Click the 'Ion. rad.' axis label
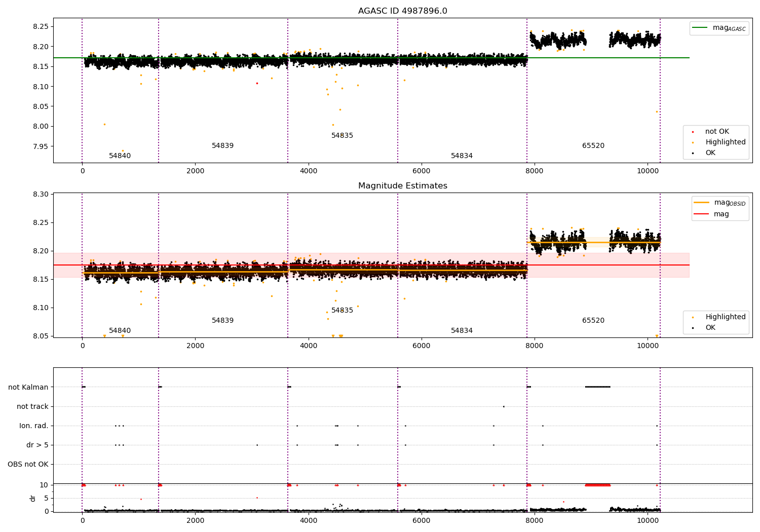This screenshot has height=532, width=760. tap(34, 426)
